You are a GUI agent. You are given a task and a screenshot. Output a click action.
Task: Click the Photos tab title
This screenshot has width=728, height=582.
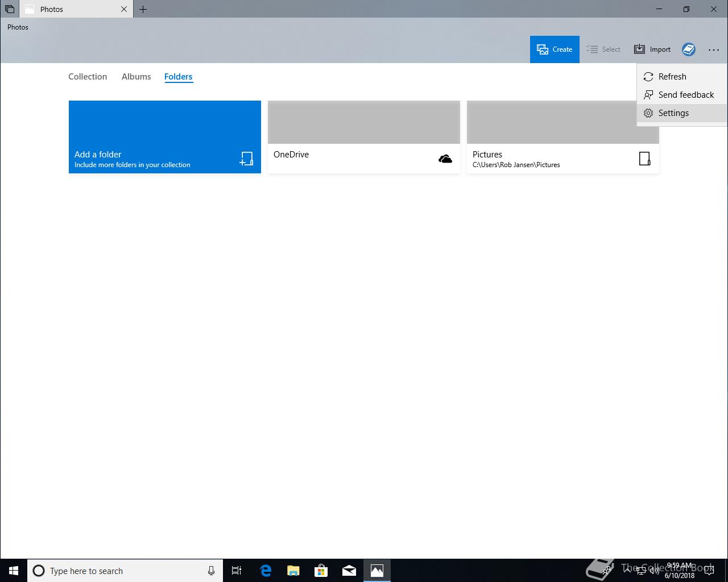pos(52,9)
